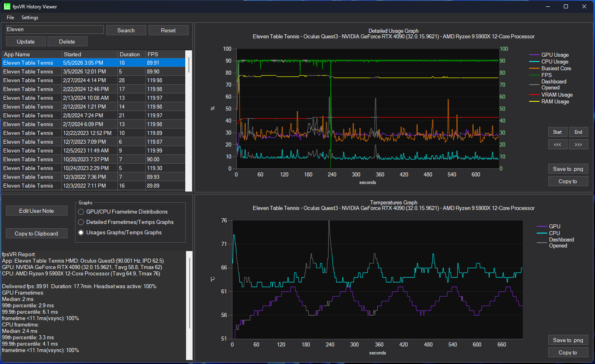Click the Delivered fps line in the report

[x=79, y=286]
